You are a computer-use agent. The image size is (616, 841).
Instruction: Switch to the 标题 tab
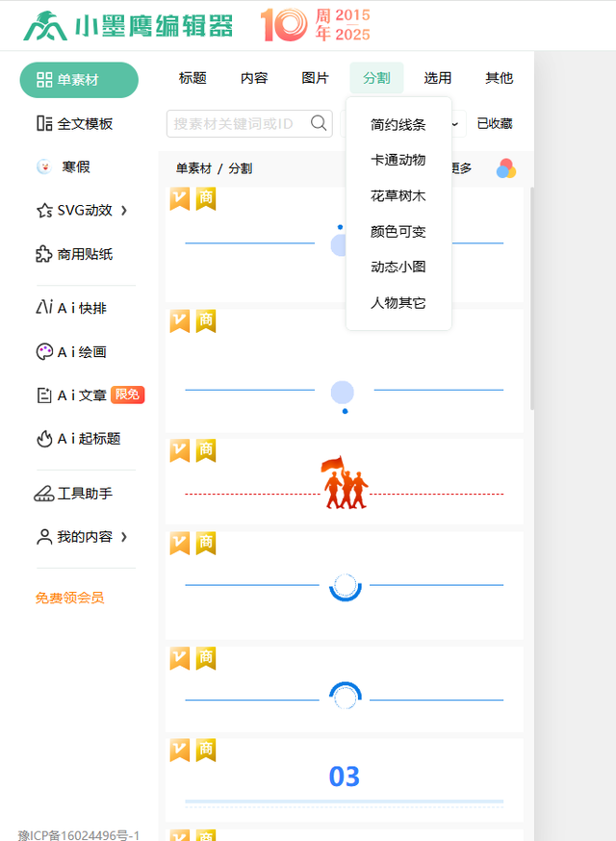[x=192, y=78]
